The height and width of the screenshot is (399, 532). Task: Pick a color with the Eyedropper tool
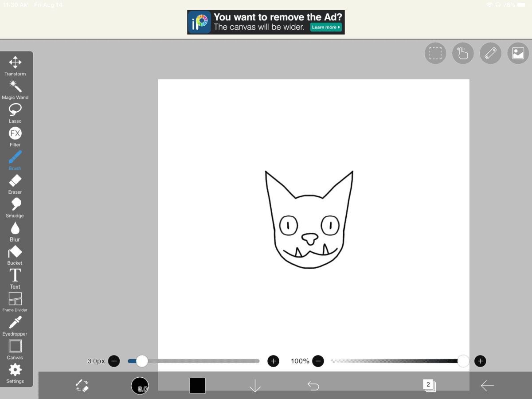[15, 323]
